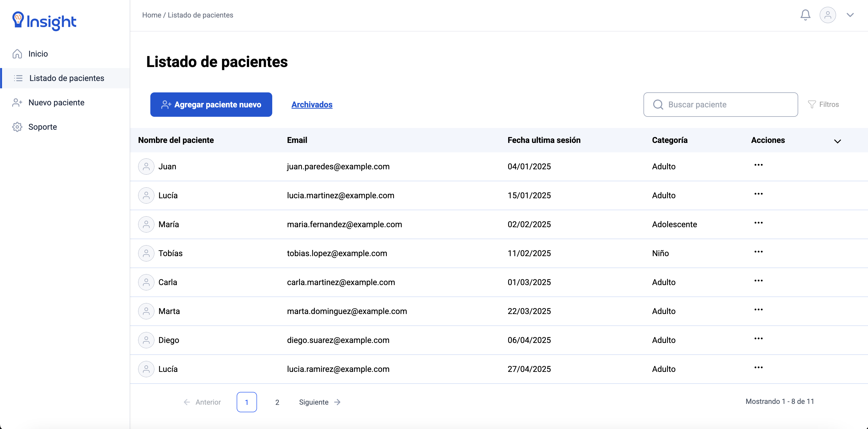Click Niño category cell
The width and height of the screenshot is (868, 429).
(x=661, y=254)
